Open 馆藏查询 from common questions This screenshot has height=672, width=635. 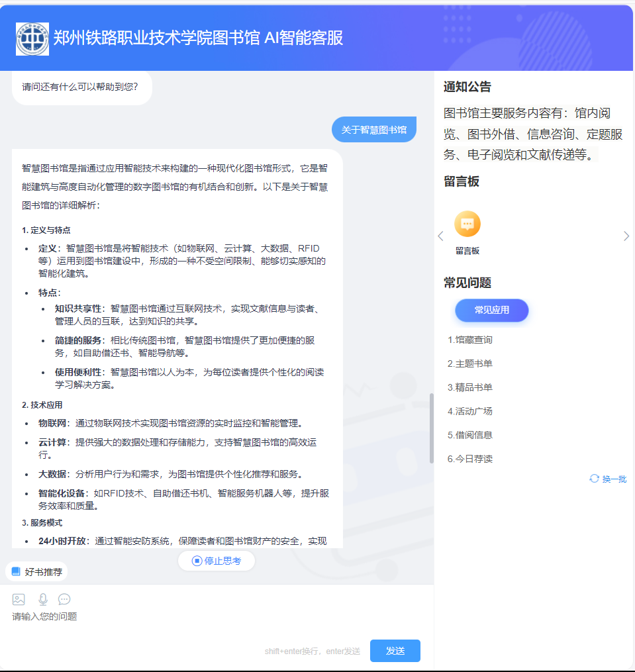click(x=470, y=340)
